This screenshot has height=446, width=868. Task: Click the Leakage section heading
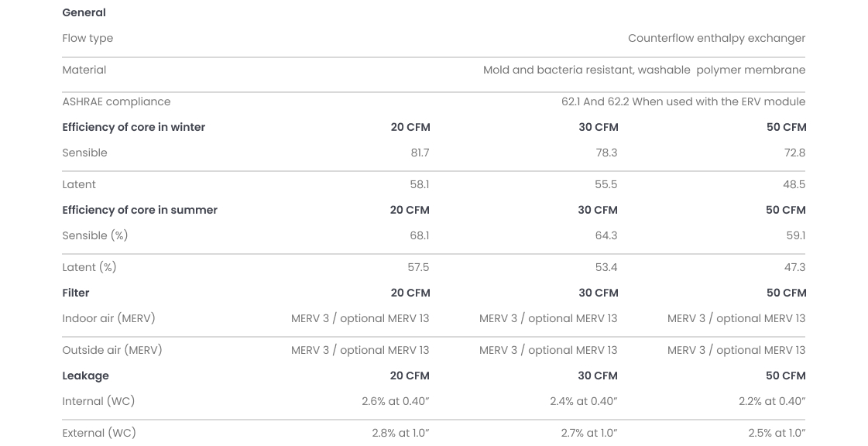tap(85, 376)
